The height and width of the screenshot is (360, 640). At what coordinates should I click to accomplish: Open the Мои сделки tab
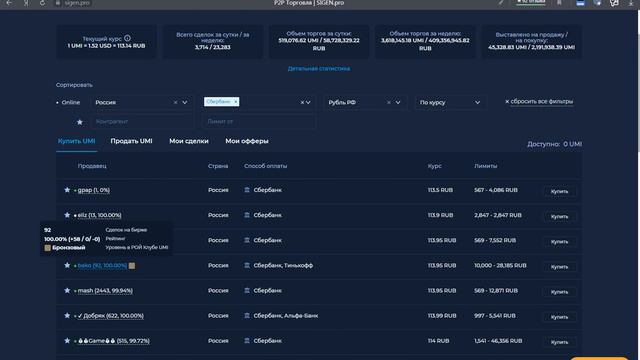point(189,141)
